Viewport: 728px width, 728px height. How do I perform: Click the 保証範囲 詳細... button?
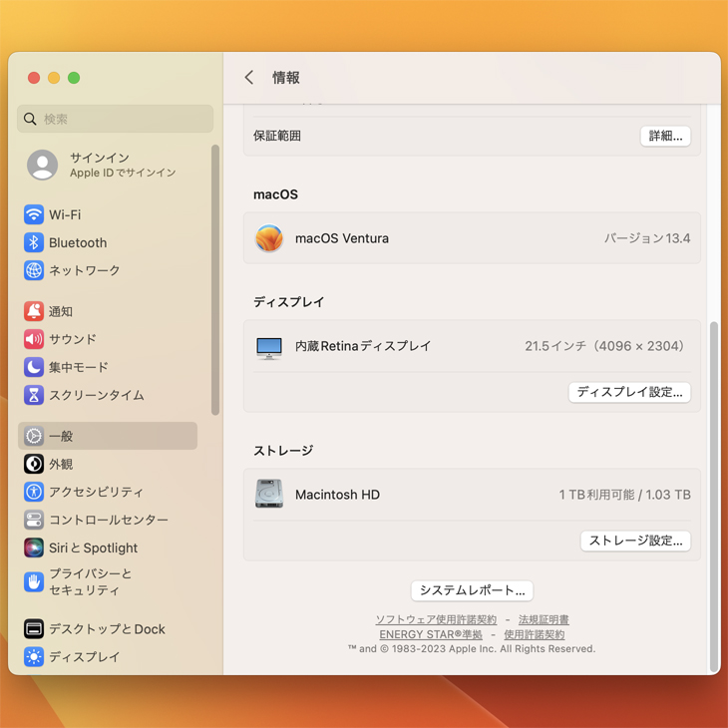point(665,136)
